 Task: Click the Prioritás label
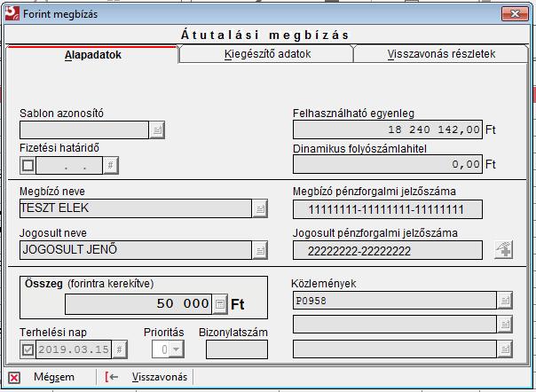[x=164, y=333]
